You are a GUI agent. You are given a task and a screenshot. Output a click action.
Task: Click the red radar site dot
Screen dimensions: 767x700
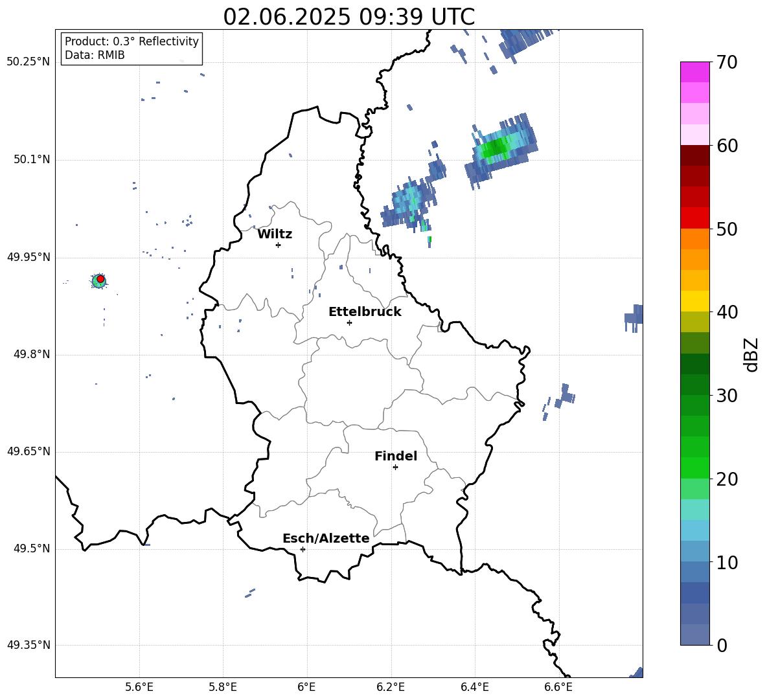click(x=100, y=279)
